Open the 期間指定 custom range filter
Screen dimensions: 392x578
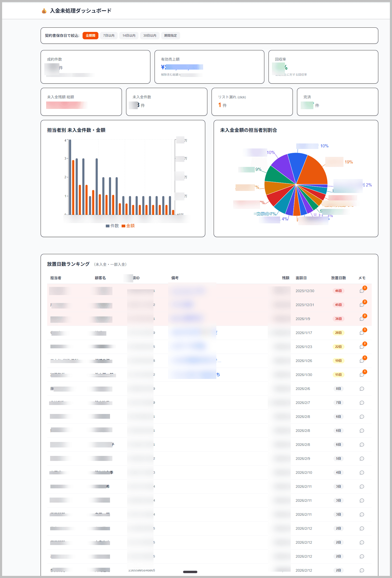pos(170,36)
